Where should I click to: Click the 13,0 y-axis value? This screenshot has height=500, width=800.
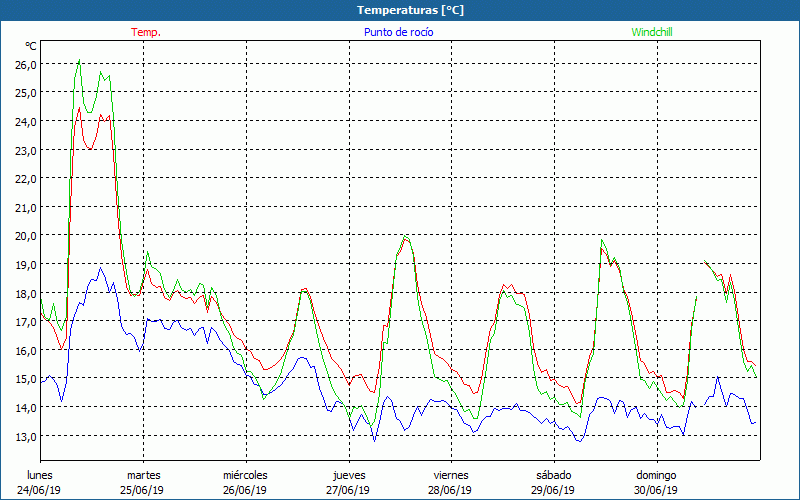(x=26, y=436)
